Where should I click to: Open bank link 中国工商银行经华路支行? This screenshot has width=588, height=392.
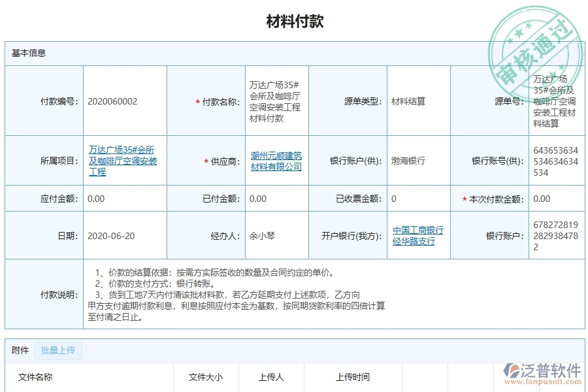[418, 235]
